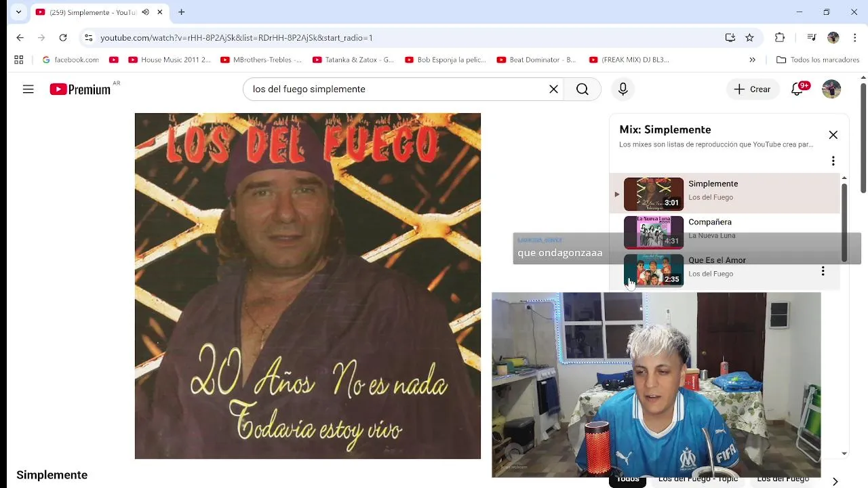The height and width of the screenshot is (488, 868).
Task: Open Bob Esponja la pelic bookmark
Action: pos(446,60)
